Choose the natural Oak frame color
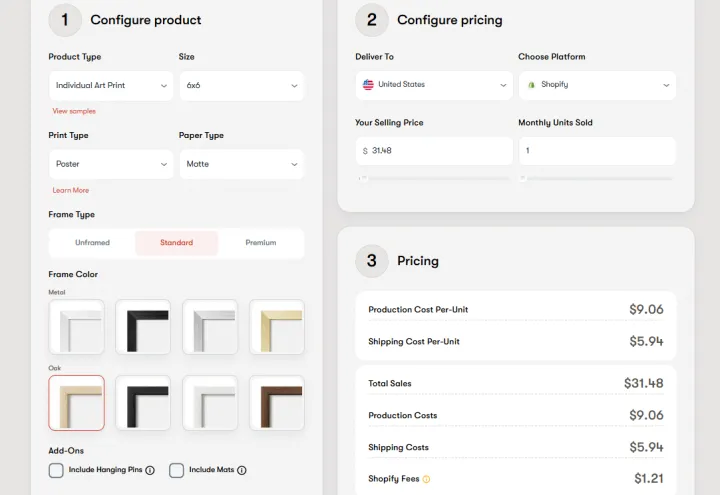The image size is (720, 495). (77, 403)
